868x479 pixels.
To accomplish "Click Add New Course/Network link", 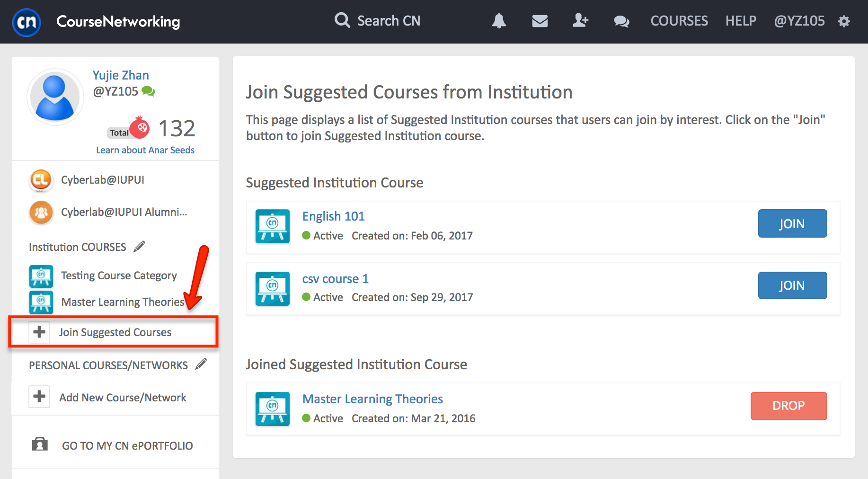I will (x=123, y=398).
